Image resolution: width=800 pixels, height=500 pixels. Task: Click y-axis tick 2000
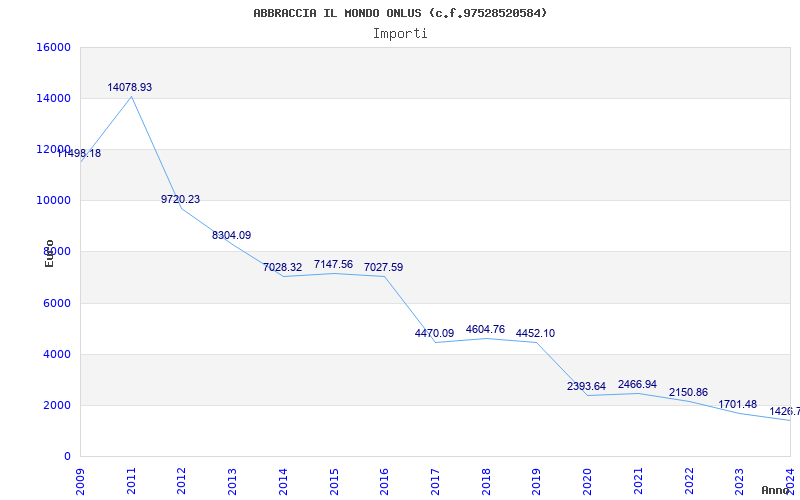pyautogui.click(x=56, y=406)
